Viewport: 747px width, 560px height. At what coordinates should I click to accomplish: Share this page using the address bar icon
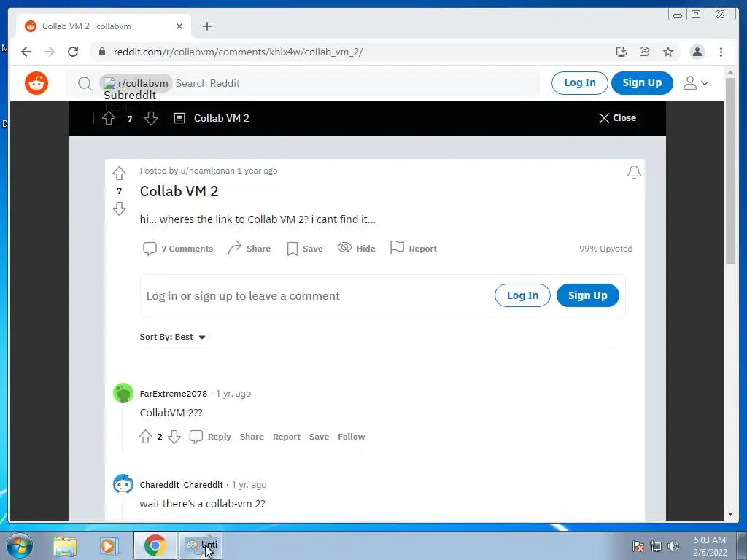[645, 52]
